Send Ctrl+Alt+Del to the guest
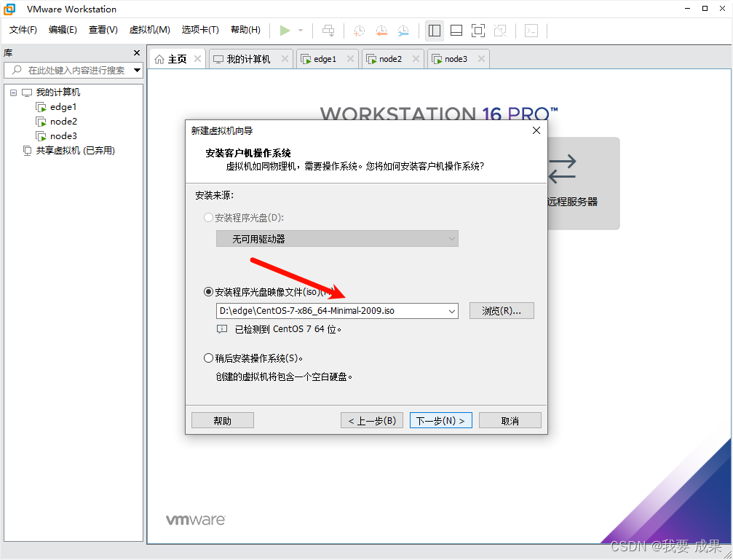This screenshot has height=560, width=733. 328,31
